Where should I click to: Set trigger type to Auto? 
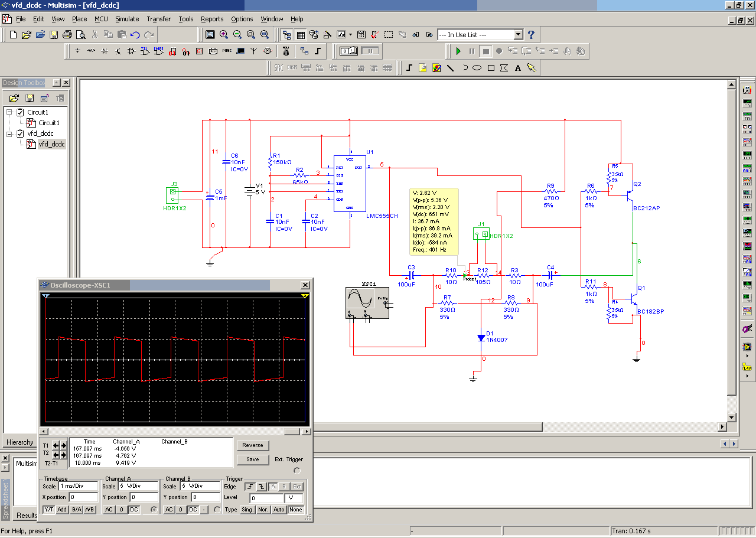[279, 510]
